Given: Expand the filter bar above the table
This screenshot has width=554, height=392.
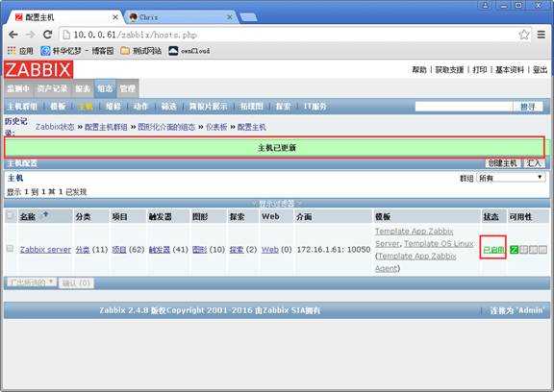Looking at the screenshot, I should (277, 204).
